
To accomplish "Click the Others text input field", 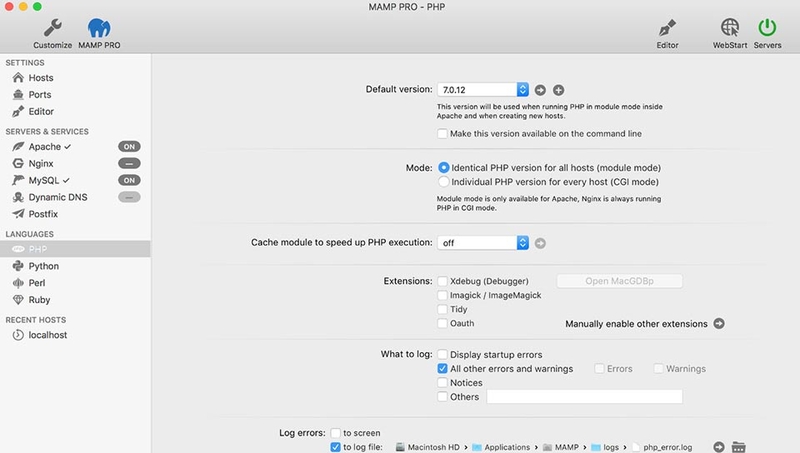I will coord(584,396).
